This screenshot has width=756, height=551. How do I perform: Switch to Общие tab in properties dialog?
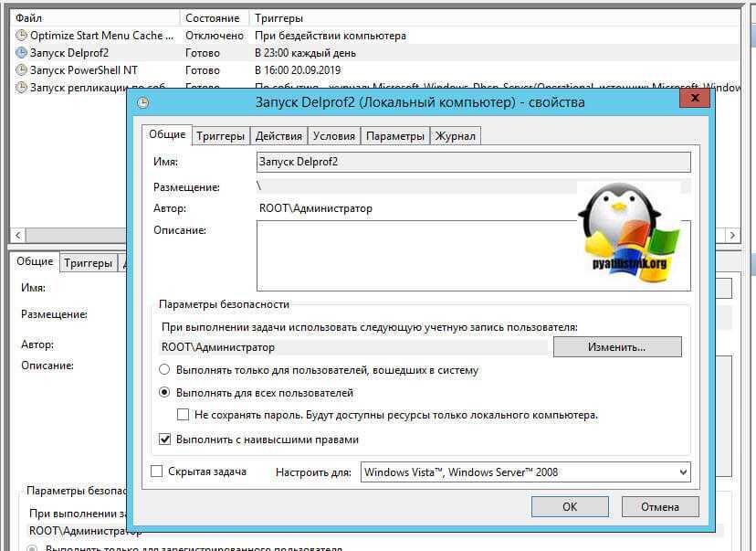click(167, 134)
